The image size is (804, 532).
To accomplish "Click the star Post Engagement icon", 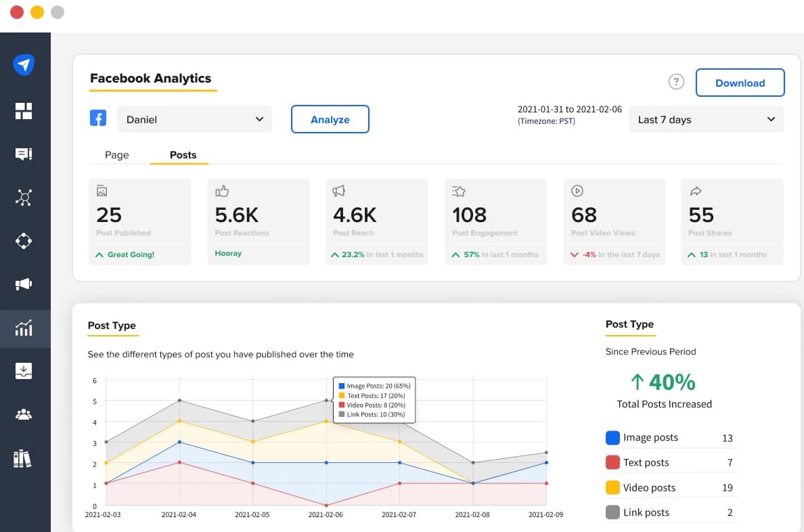I will 458,192.
